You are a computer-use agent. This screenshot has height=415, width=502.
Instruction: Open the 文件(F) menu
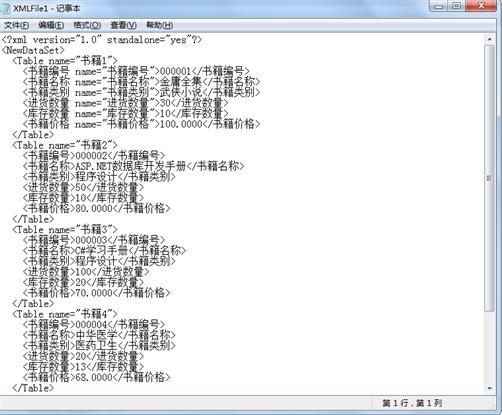(x=16, y=25)
